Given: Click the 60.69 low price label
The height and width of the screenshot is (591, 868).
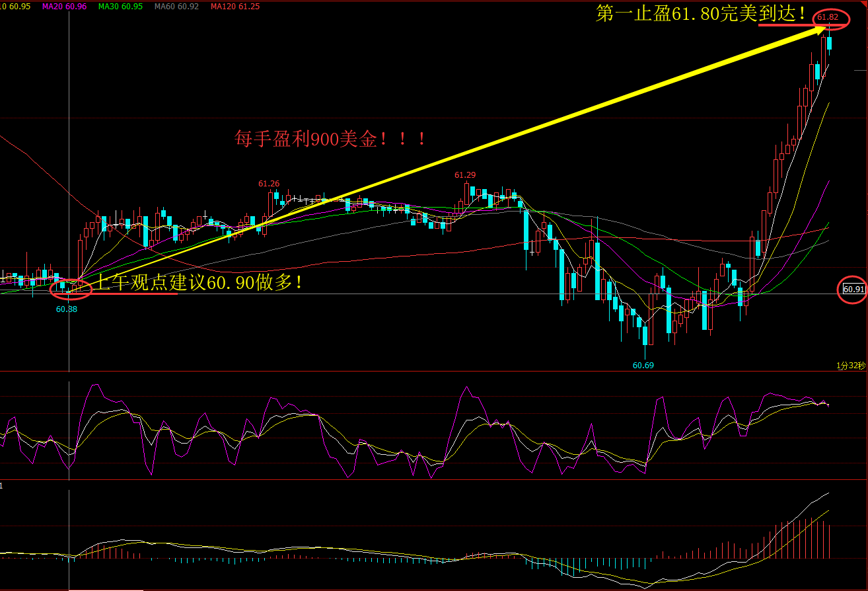Looking at the screenshot, I should [643, 365].
